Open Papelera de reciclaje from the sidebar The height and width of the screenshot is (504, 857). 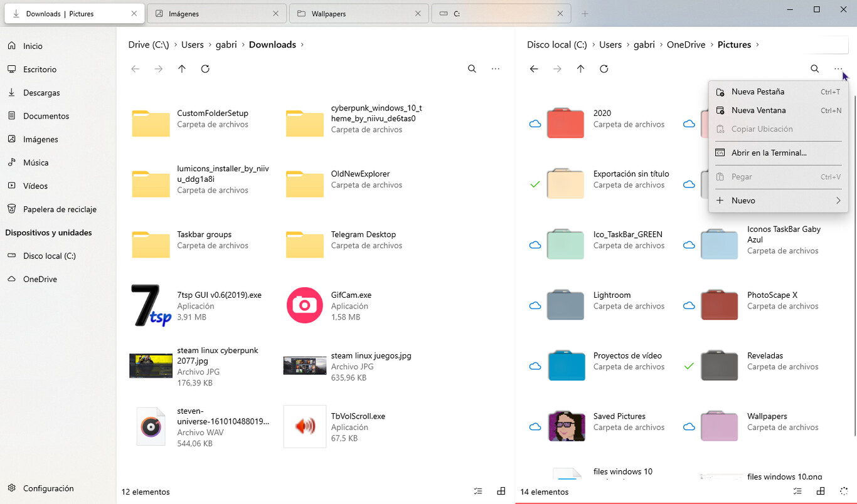[x=60, y=209]
